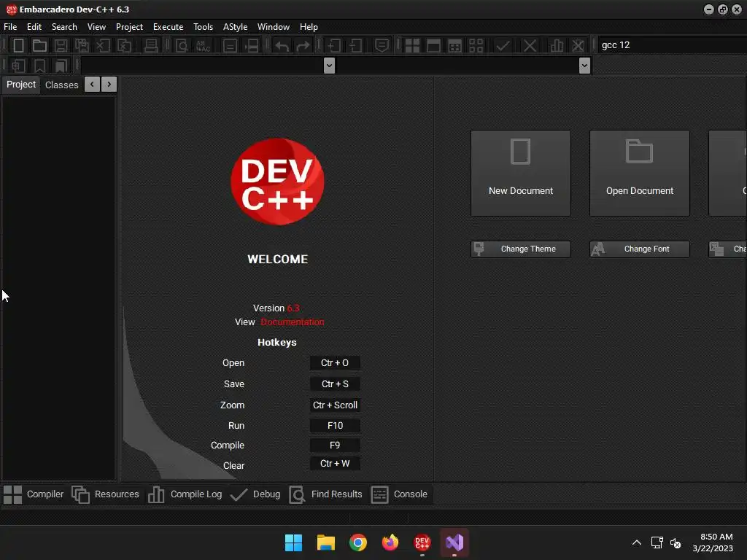
Task: Open the red Documentation link
Action: pyautogui.click(x=292, y=322)
